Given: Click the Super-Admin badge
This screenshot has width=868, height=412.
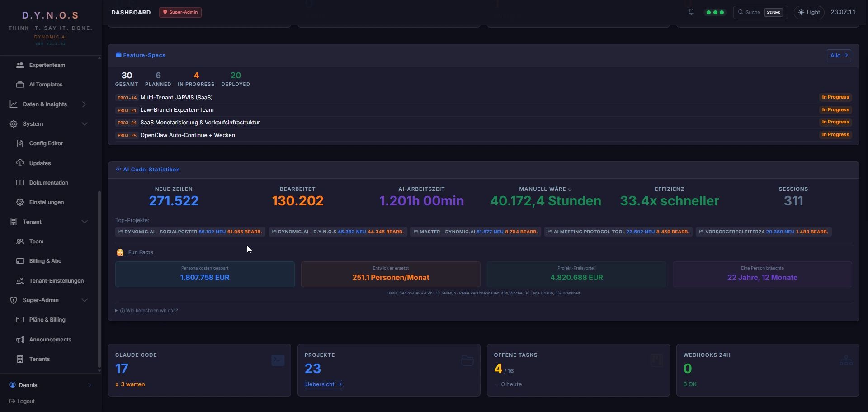Looking at the screenshot, I should [180, 12].
